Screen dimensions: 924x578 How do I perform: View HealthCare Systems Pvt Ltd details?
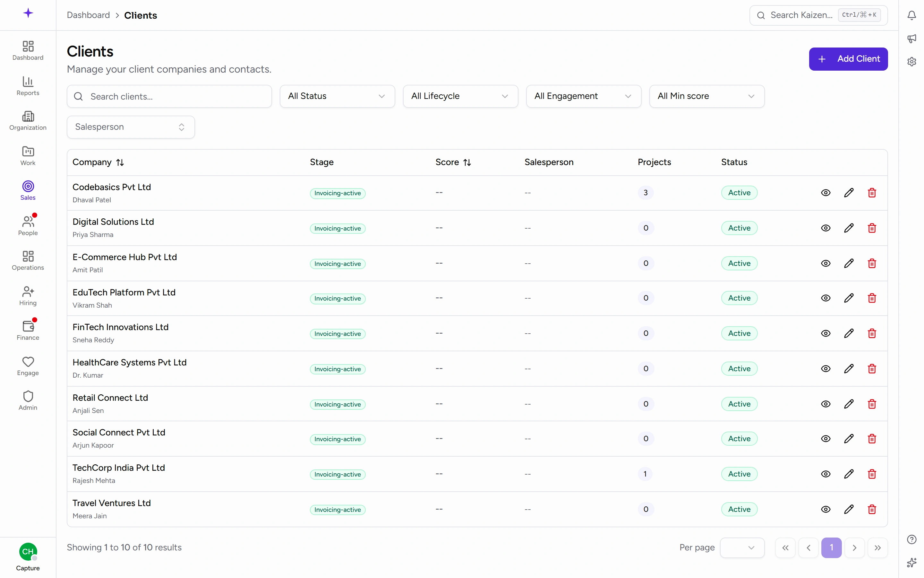[x=826, y=369]
